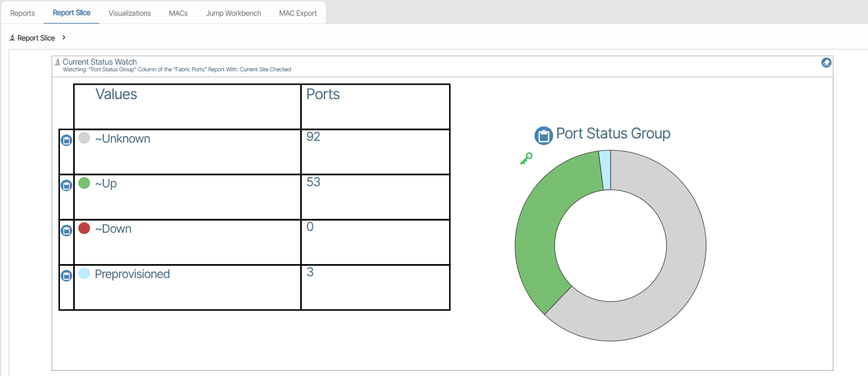Click the clipboard icon beside ~Up row
Screen dimensions: 868x376
[x=67, y=186]
